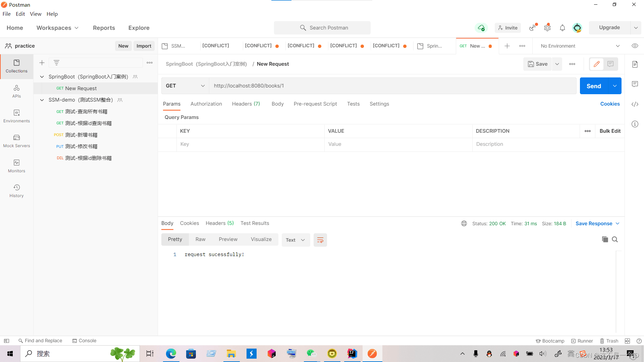Image resolution: width=644 pixels, height=362 pixels.
Task: Toggle the two-pane layout view
Action: pyautogui.click(x=628, y=341)
